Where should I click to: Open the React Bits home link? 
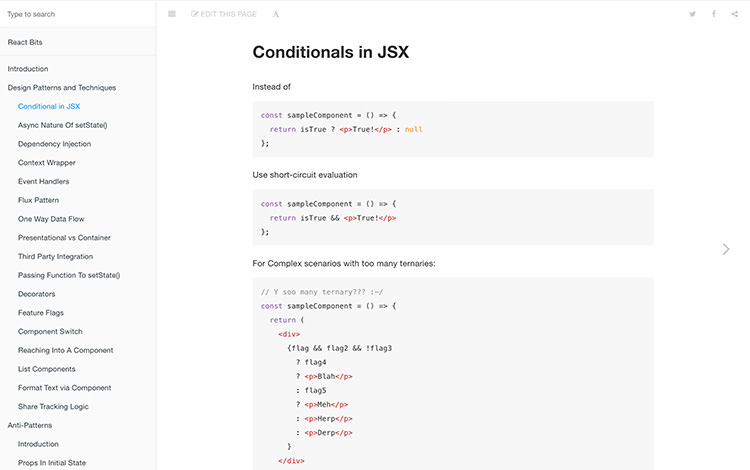pyautogui.click(x=25, y=42)
